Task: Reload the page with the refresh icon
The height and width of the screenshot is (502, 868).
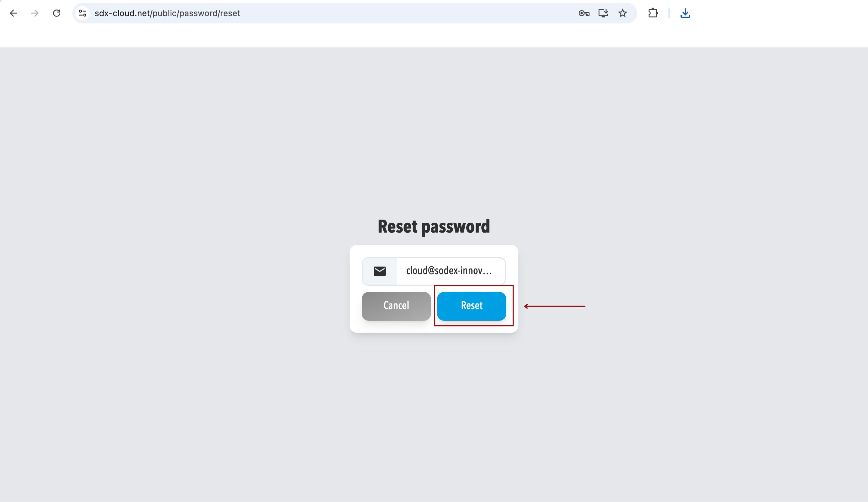Action: click(57, 13)
